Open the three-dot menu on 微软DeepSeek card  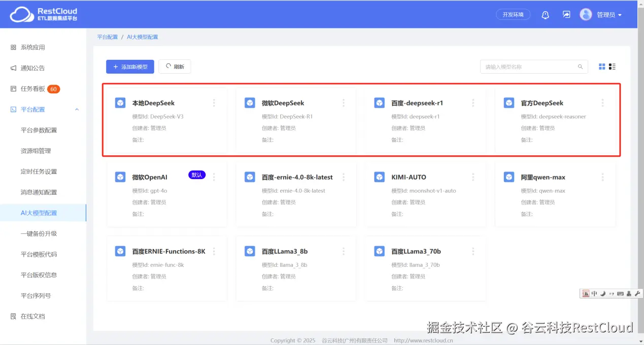click(343, 102)
